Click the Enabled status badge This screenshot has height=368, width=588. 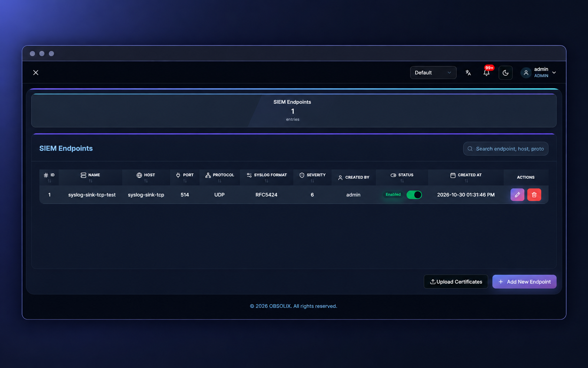tap(393, 195)
